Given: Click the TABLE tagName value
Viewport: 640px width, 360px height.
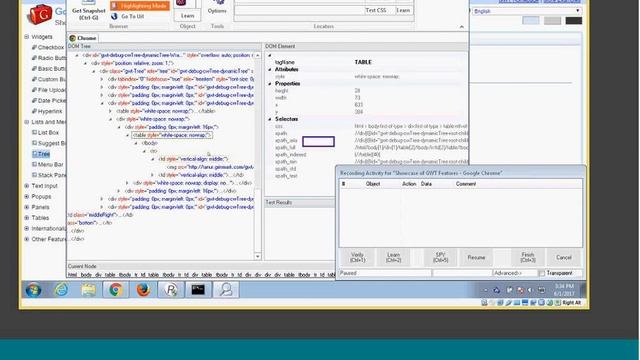Looking at the screenshot, I should point(363,62).
